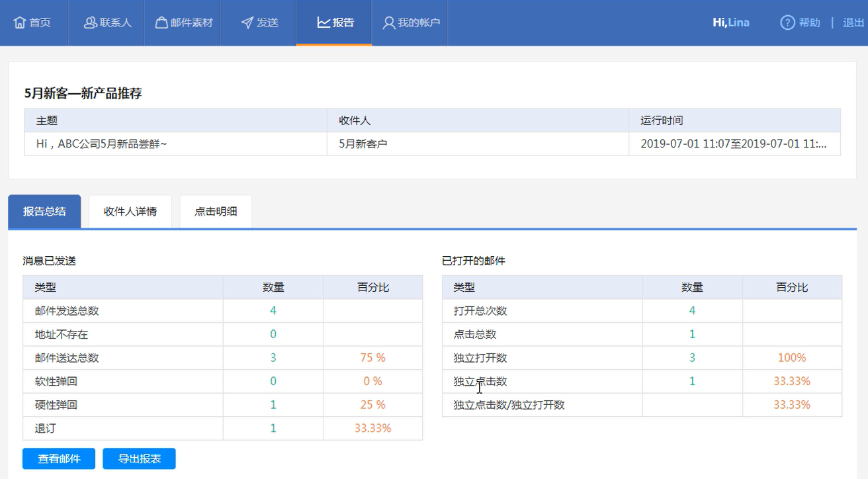
Task: Click the 邮件送达总数 count 3
Action: [273, 358]
